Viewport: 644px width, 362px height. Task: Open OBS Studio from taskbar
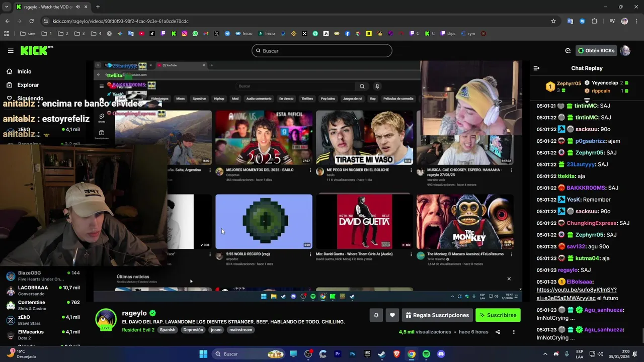tap(308, 354)
